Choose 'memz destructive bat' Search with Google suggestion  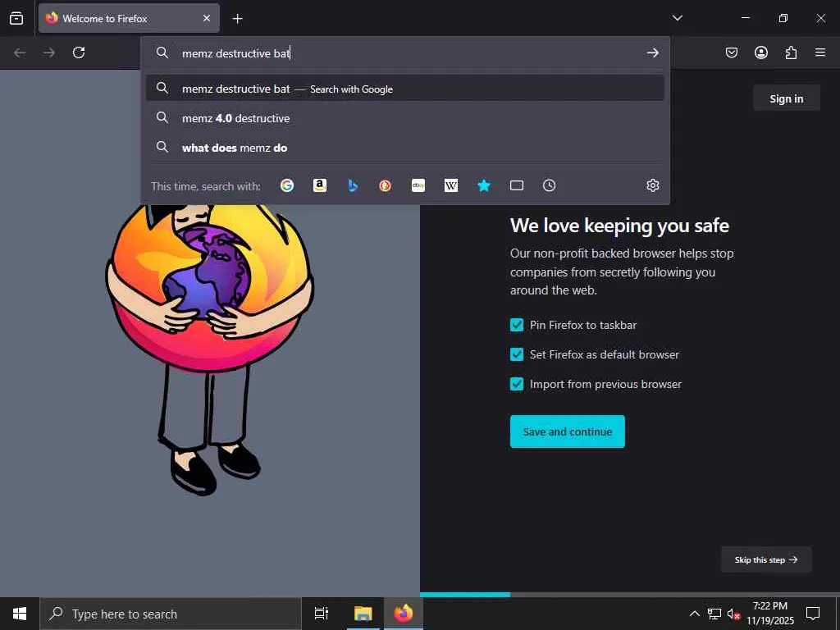[x=405, y=89]
